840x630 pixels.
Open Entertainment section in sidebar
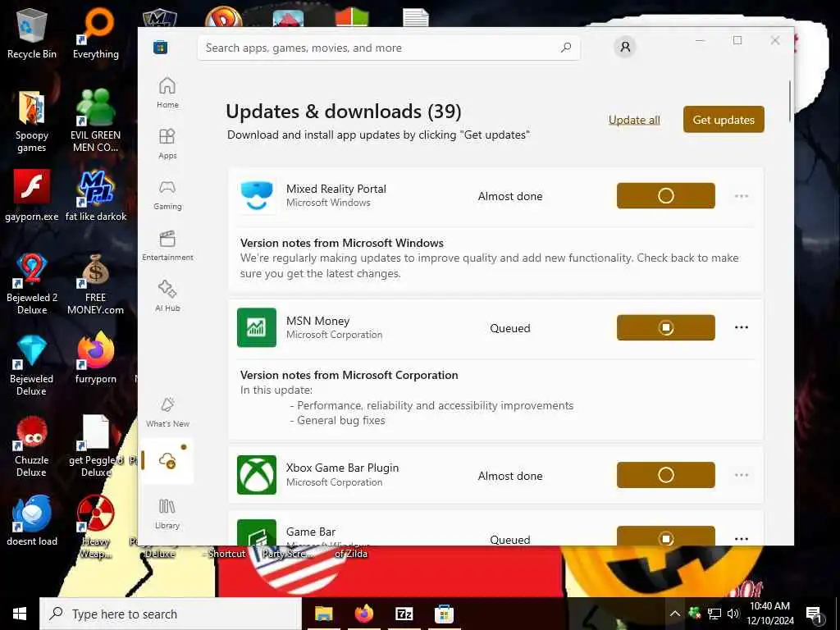click(x=167, y=245)
